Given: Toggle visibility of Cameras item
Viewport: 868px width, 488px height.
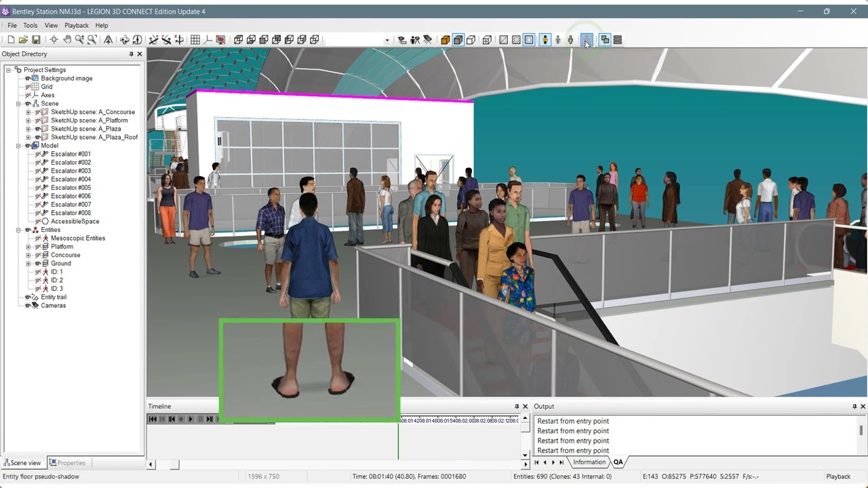Looking at the screenshot, I should coord(28,306).
